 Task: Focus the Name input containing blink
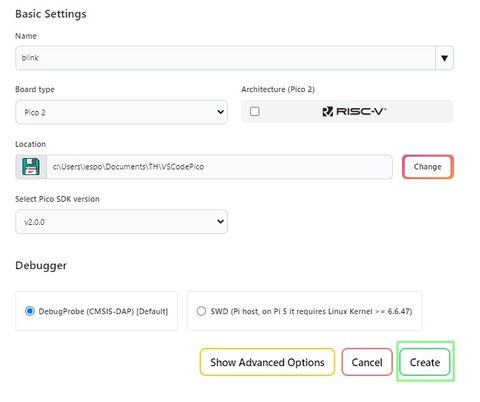(225, 58)
